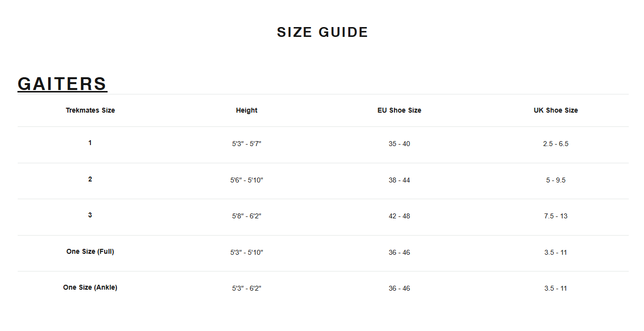Click EU shoe size 42 - 48 cell
This screenshot has width=644, height=331.
[399, 216]
